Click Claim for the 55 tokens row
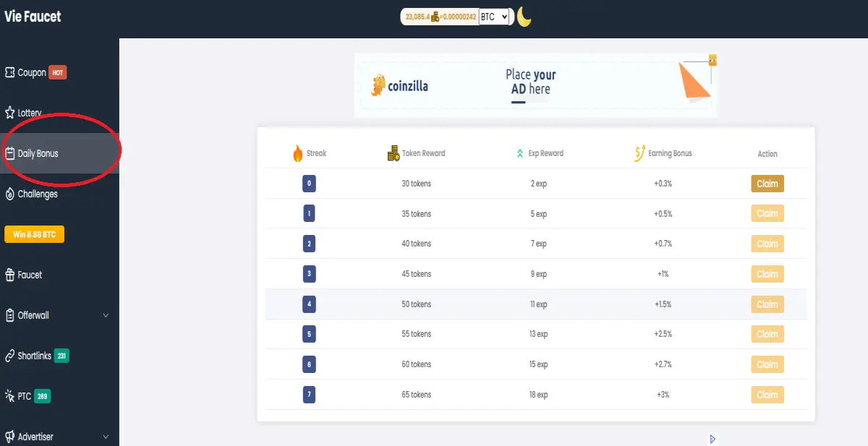This screenshot has height=446, width=868. (767, 334)
